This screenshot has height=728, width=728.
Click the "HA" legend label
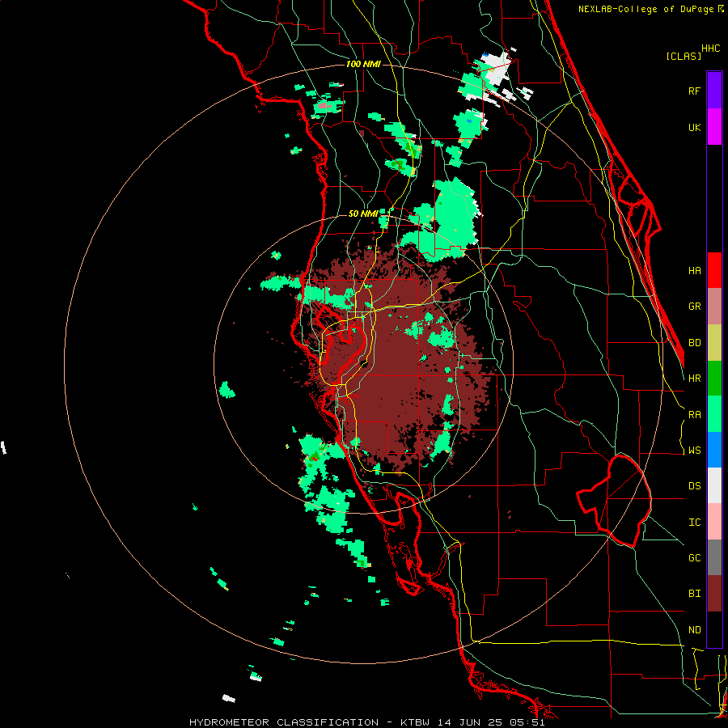point(694,271)
